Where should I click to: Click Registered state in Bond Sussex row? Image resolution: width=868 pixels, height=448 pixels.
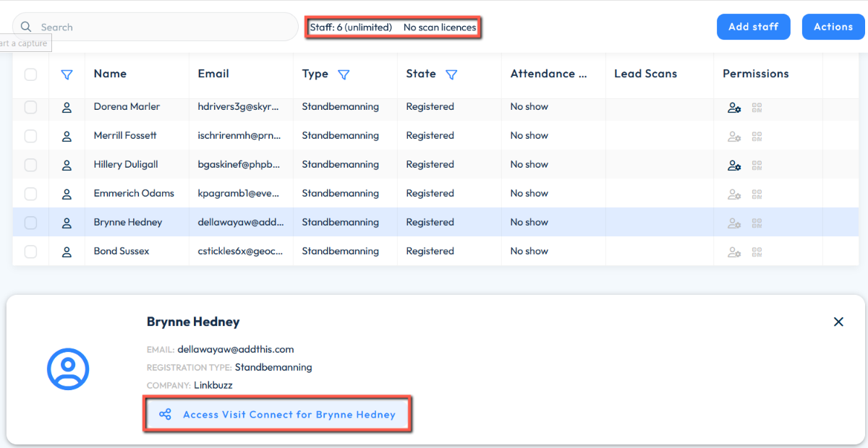[x=430, y=251]
